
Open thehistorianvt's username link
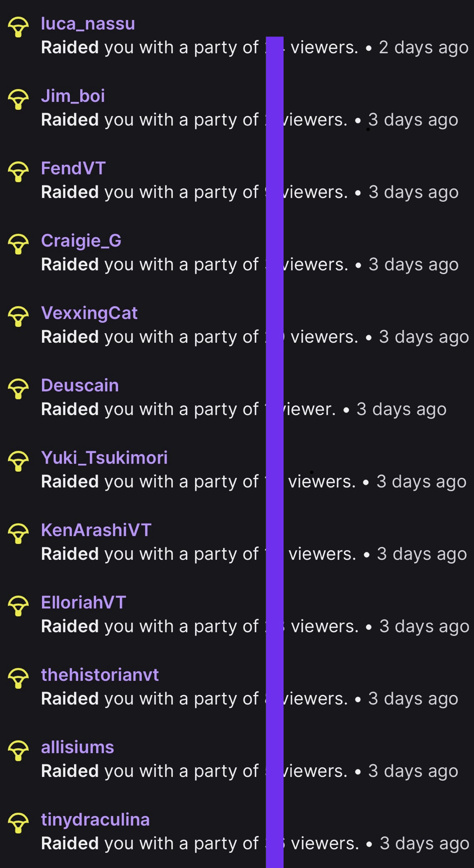100,675
